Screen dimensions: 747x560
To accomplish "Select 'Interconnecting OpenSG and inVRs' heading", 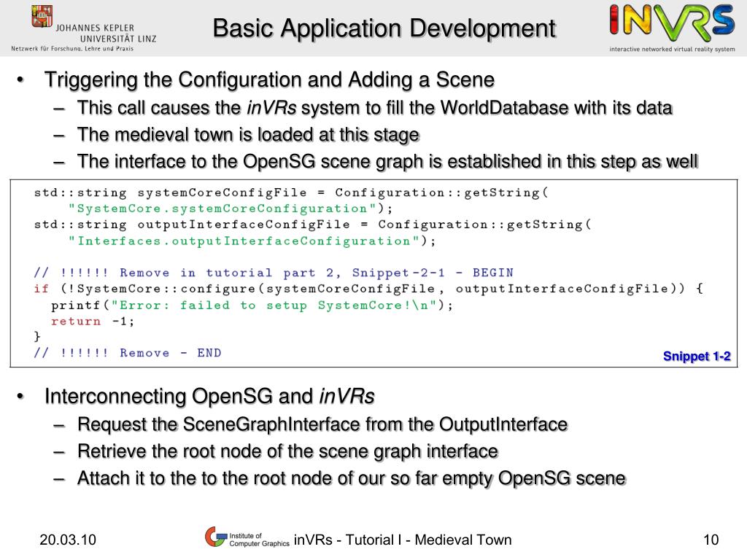I will point(209,396).
